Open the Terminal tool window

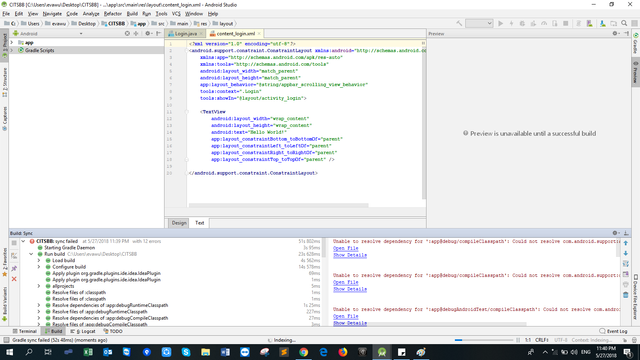click(x=24, y=331)
